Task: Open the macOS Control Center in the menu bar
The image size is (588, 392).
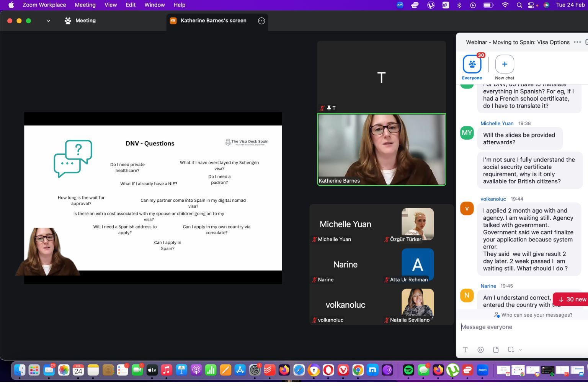Action: [531, 5]
